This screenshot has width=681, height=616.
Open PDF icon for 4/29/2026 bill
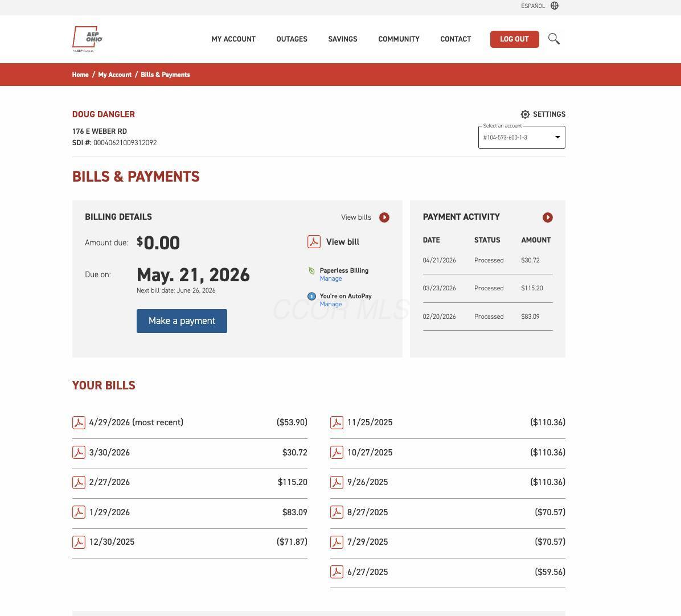(x=79, y=422)
